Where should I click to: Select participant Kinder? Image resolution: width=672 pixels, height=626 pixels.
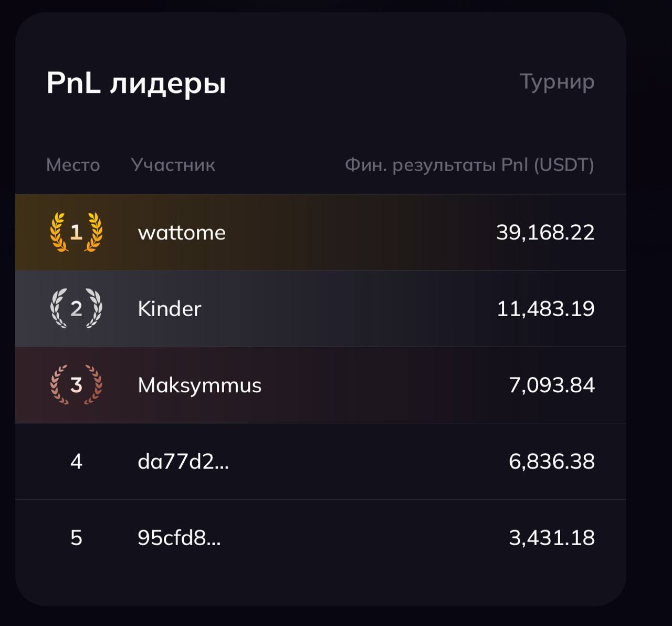[x=169, y=309]
